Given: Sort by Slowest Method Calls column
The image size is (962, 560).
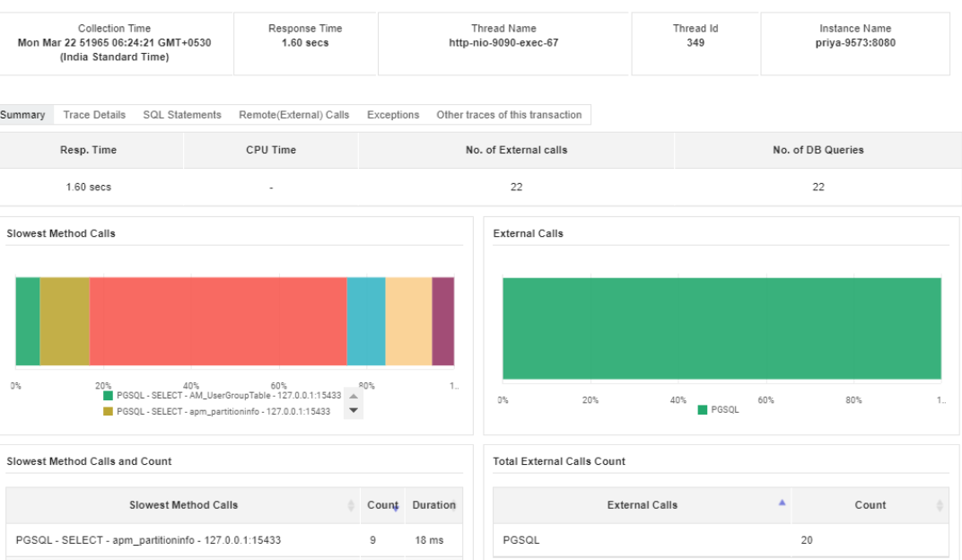Looking at the screenshot, I should 183,504.
